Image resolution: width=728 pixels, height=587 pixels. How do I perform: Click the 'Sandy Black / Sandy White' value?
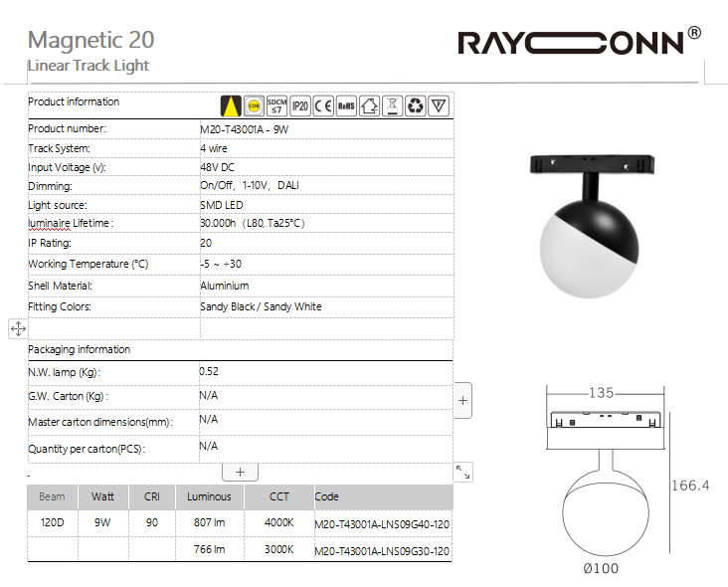click(x=261, y=307)
